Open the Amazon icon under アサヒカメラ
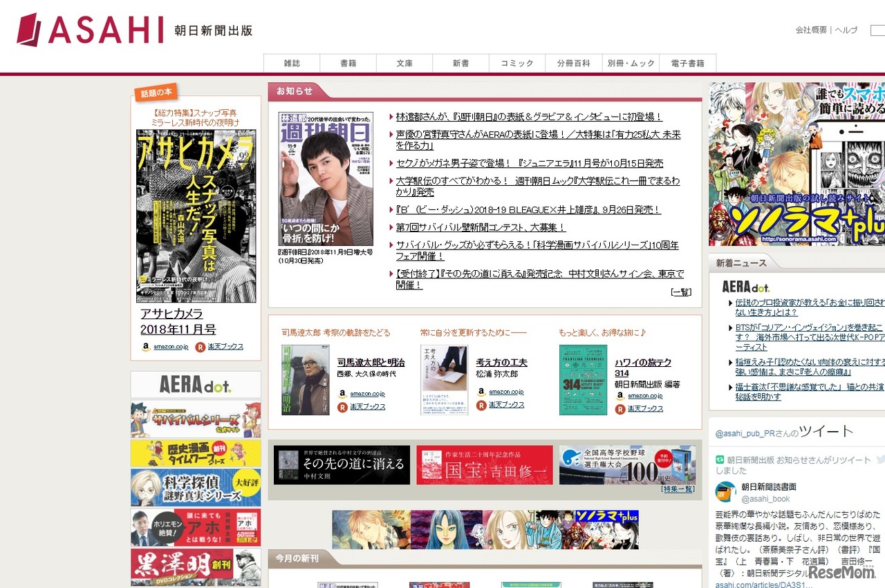 146,347
